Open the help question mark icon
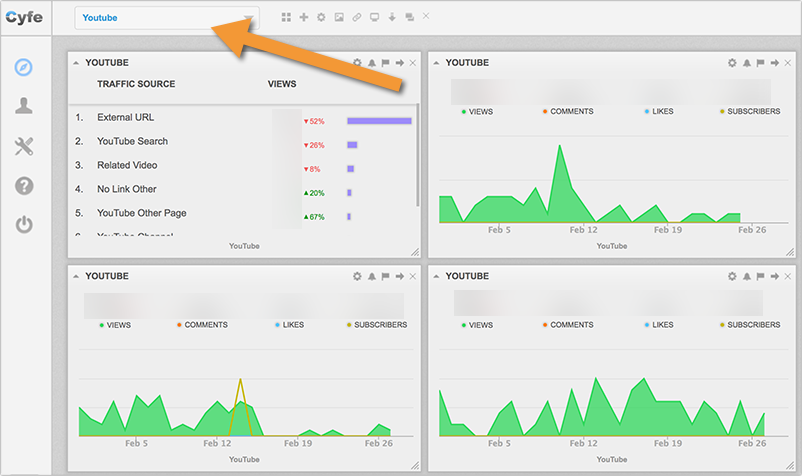This screenshot has width=802, height=476. click(24, 186)
